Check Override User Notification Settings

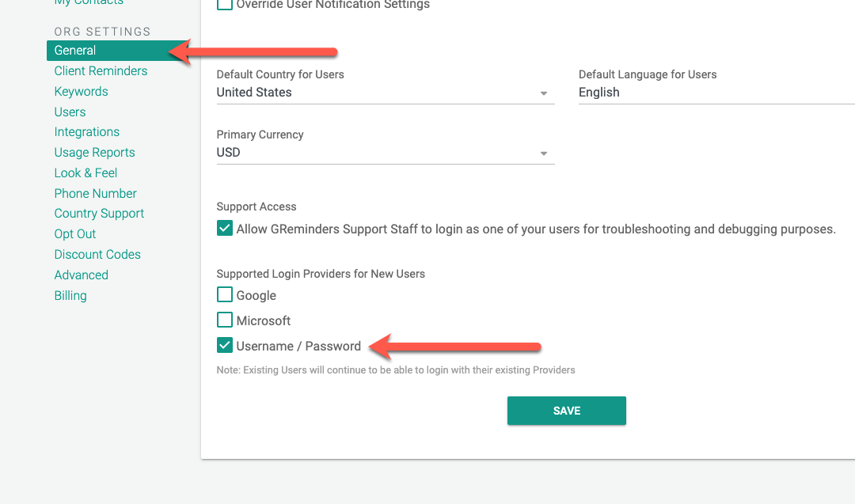tap(224, 4)
